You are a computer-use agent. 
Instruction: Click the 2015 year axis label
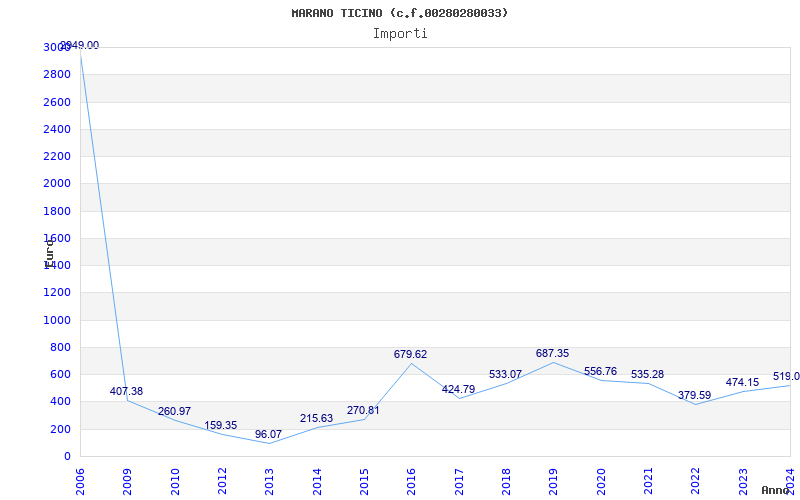(x=364, y=482)
